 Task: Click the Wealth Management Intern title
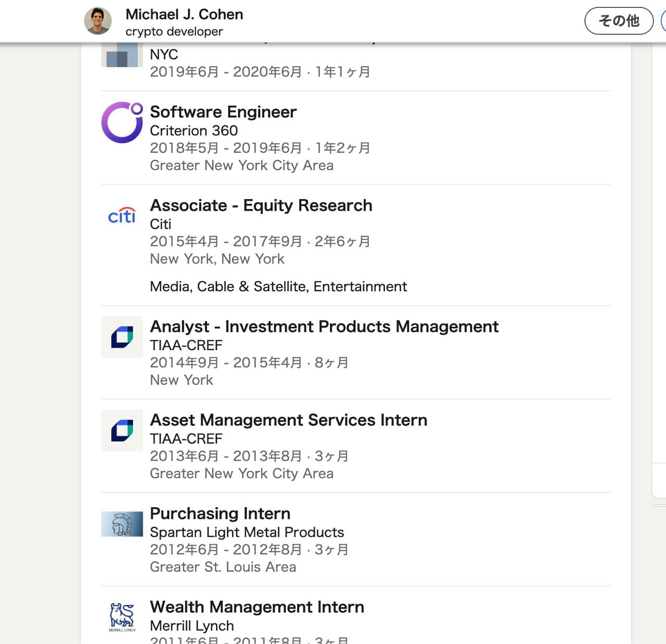tap(257, 607)
